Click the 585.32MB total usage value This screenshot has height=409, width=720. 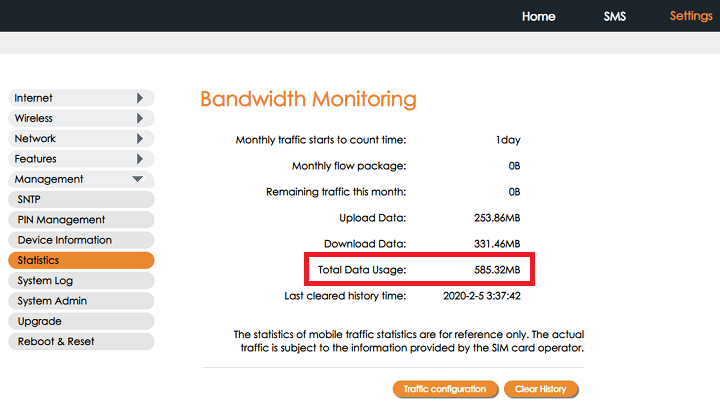(x=497, y=270)
